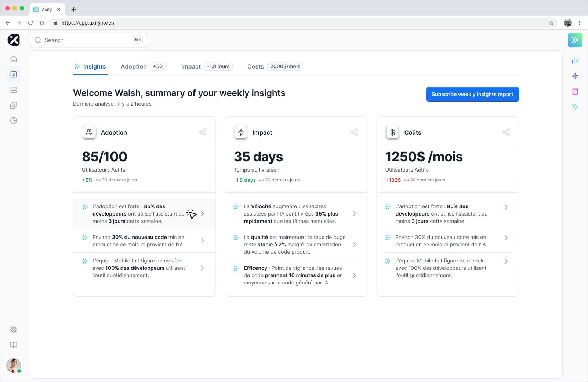Click the purple lightning icon in right sidebar

(575, 76)
